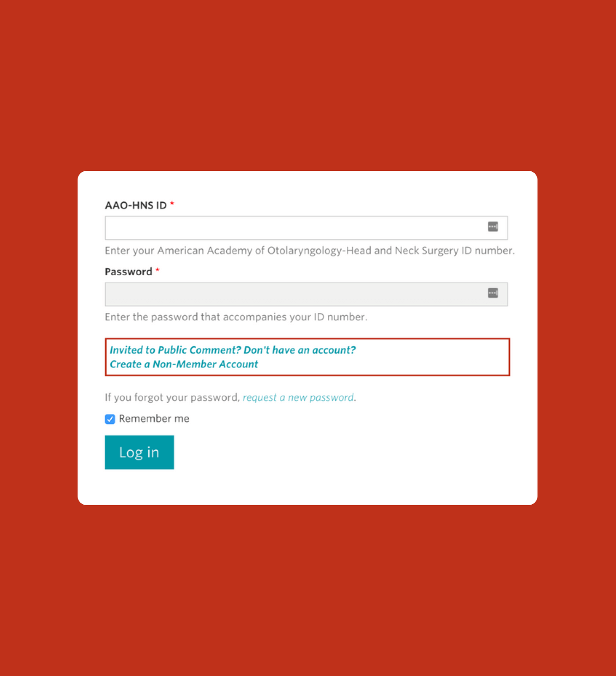Screen dimensions: 616x676
Task: Uncheck the Remember me checkbox
Action: coord(110,419)
